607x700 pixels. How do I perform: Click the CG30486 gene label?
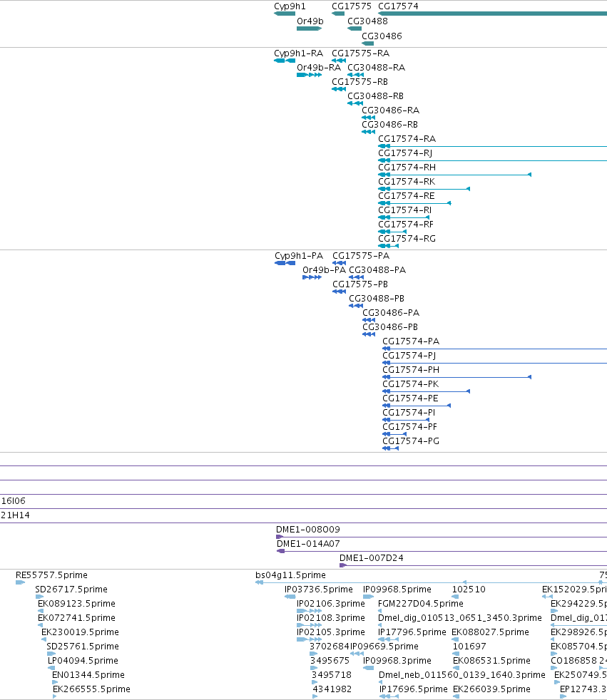[382, 36]
